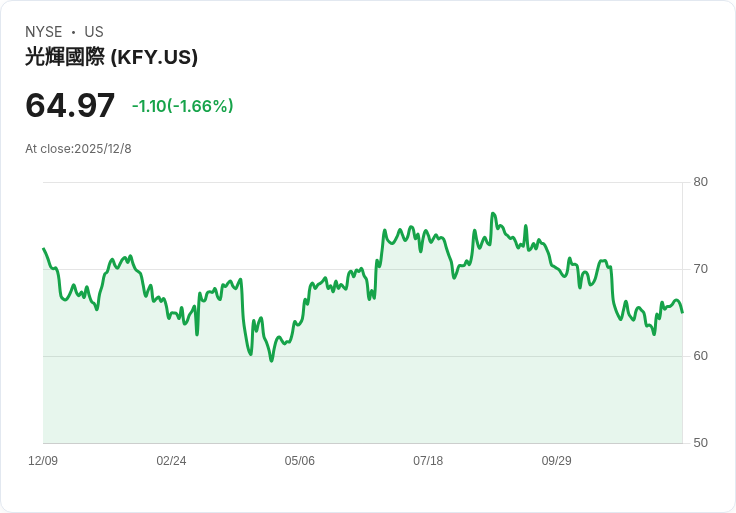Select the -1.10(-1.66%) price change text

click(x=182, y=106)
